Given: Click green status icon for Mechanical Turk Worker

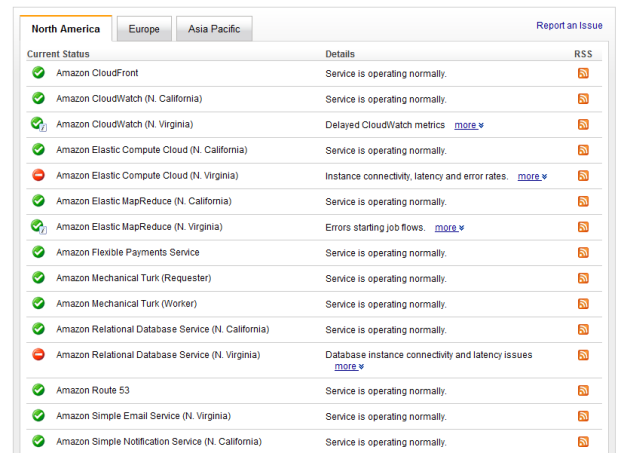Looking at the screenshot, I should click(39, 303).
